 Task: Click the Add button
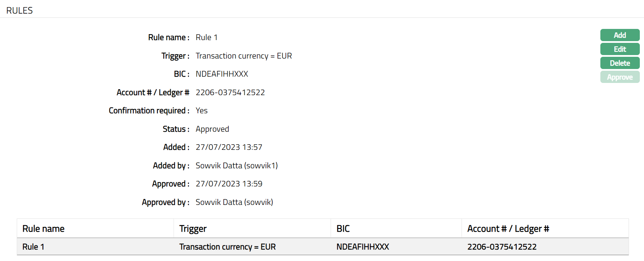[x=620, y=35]
